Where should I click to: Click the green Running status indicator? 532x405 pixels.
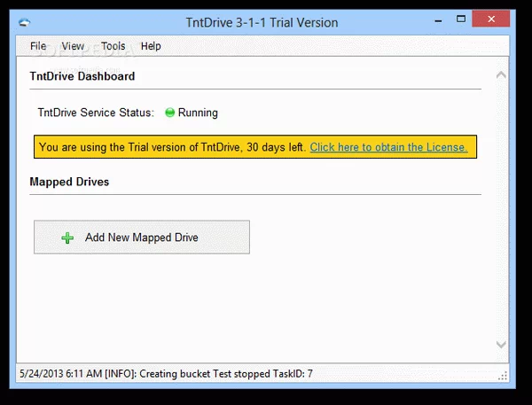pos(169,113)
